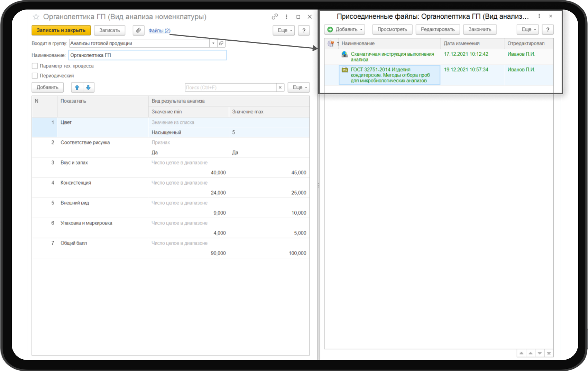Click the sort indicator column header icon

tap(331, 44)
